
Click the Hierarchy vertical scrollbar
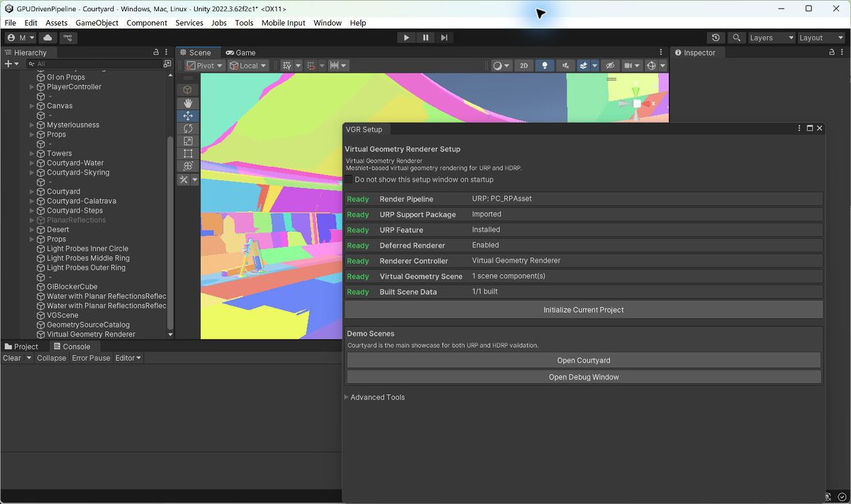(x=170, y=234)
